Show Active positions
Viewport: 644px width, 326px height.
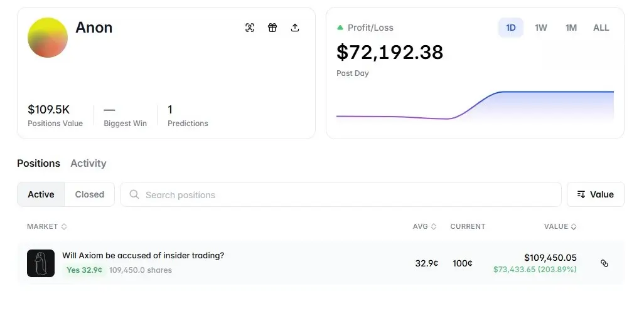tap(41, 194)
